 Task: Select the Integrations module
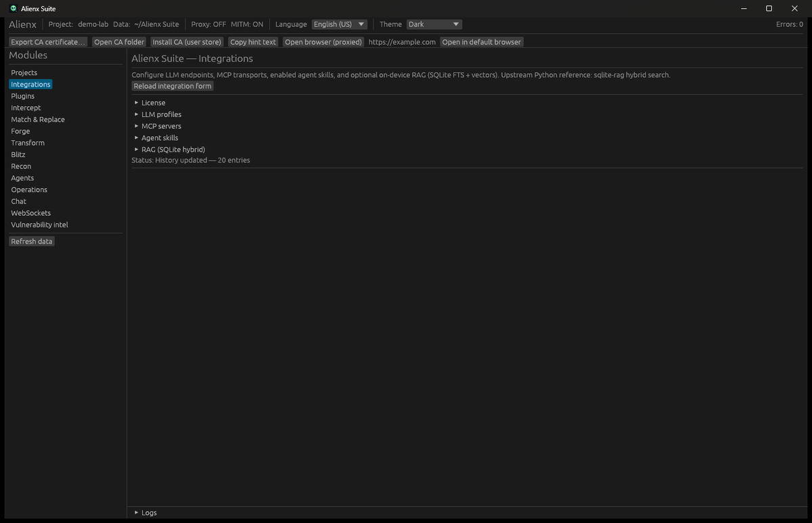[30, 85]
